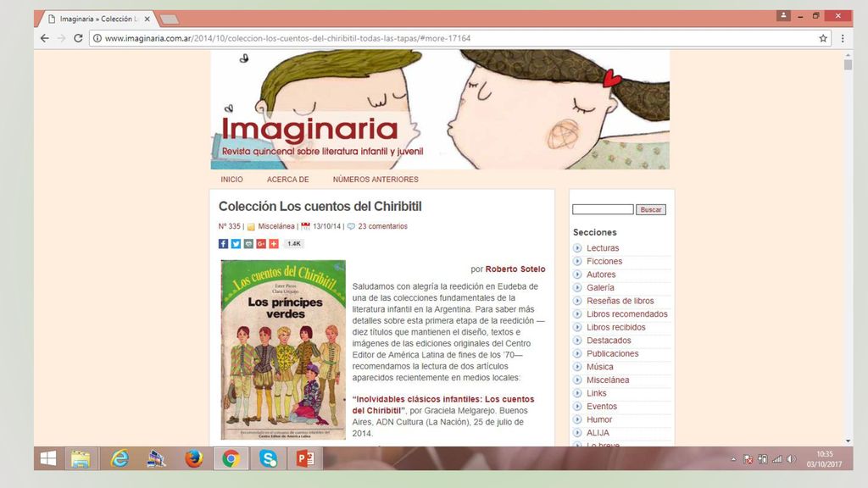
Task: Open Destacados section
Action: click(x=609, y=341)
